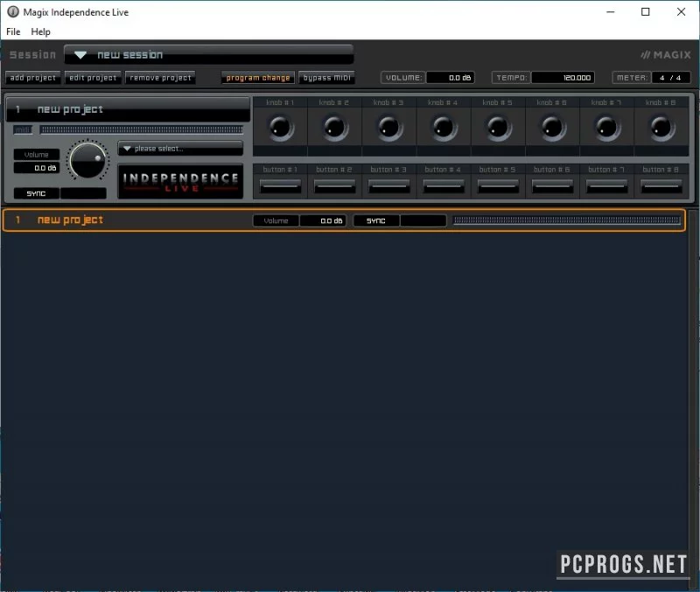
Task: Toggle button # 2
Action: (335, 186)
